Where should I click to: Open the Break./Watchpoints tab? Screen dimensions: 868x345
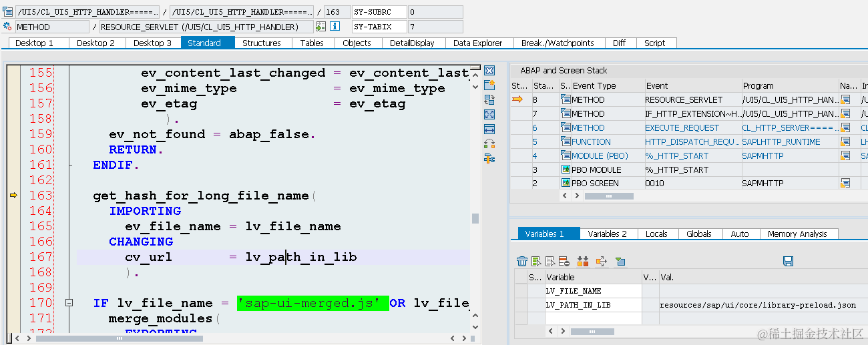pos(558,43)
